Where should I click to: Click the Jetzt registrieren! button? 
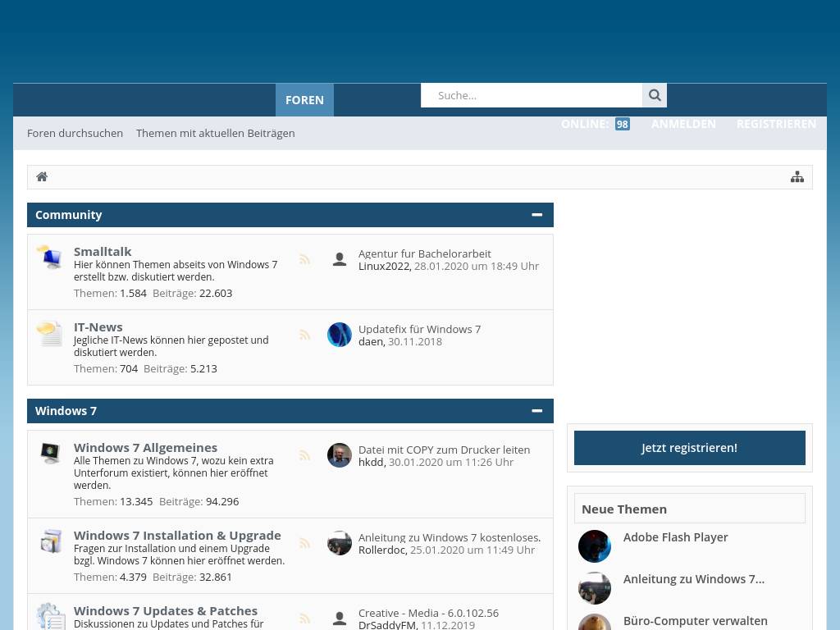(689, 448)
